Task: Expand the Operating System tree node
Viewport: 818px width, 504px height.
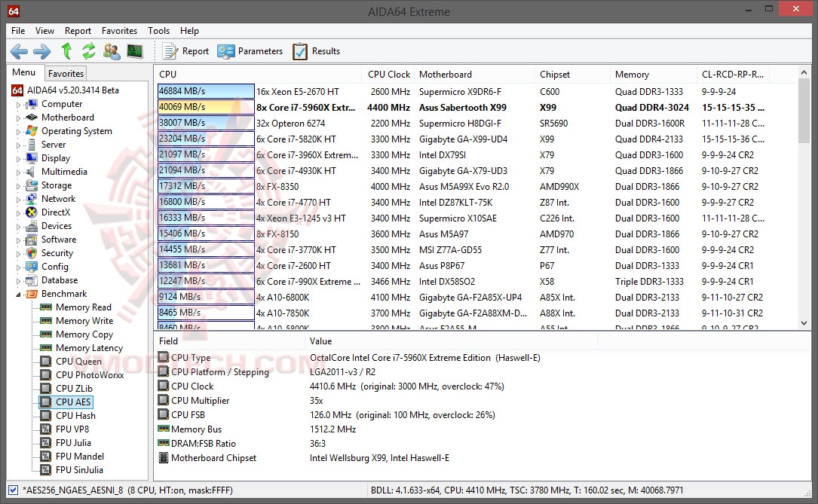Action: 18,131
